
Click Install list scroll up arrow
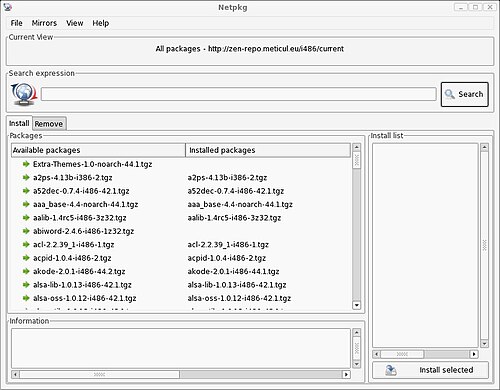(x=484, y=147)
